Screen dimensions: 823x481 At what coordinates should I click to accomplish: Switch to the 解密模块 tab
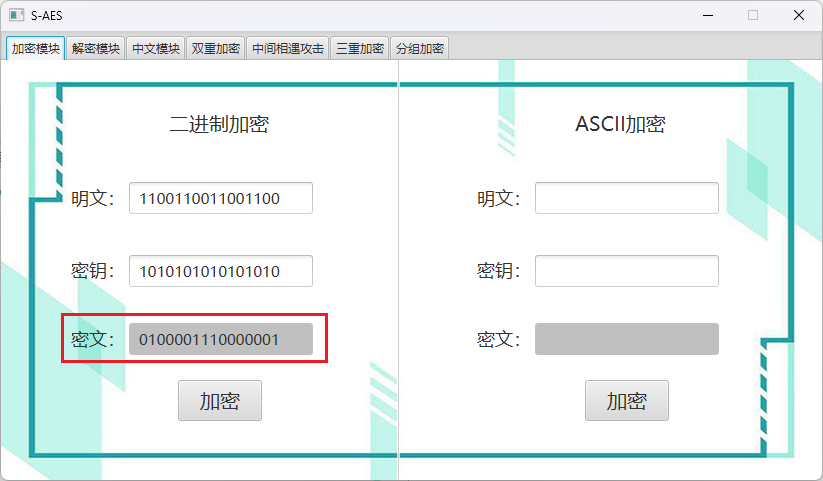(96, 48)
